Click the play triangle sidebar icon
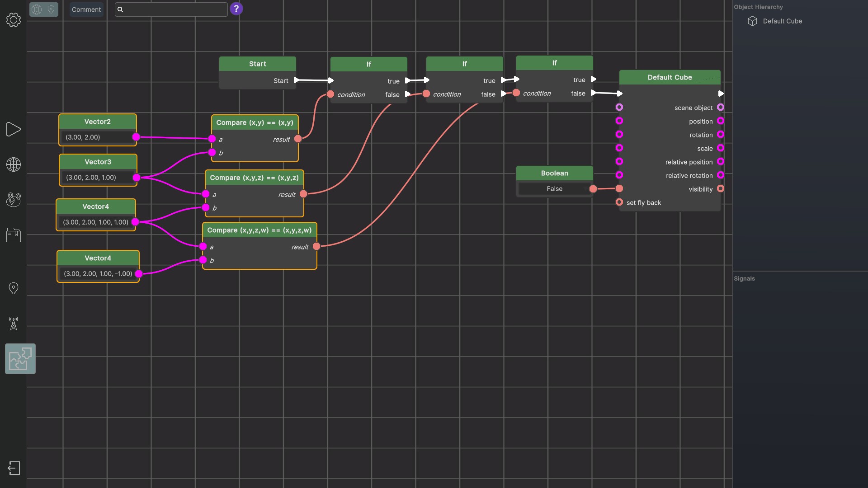The width and height of the screenshot is (868, 488). [x=14, y=129]
